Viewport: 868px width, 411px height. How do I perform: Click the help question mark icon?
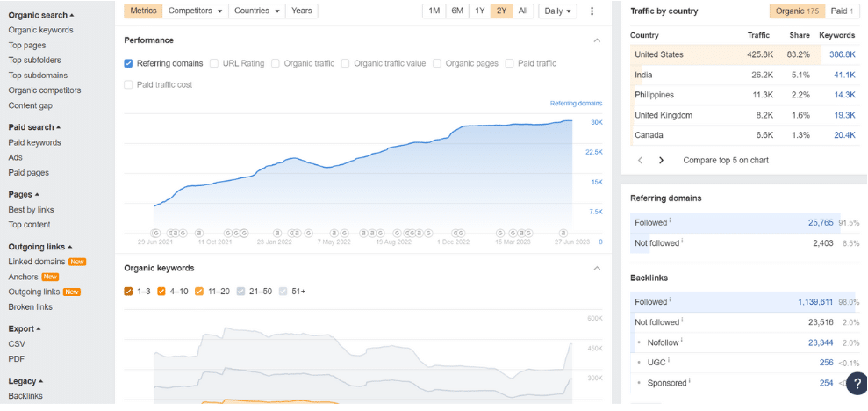[x=857, y=383]
